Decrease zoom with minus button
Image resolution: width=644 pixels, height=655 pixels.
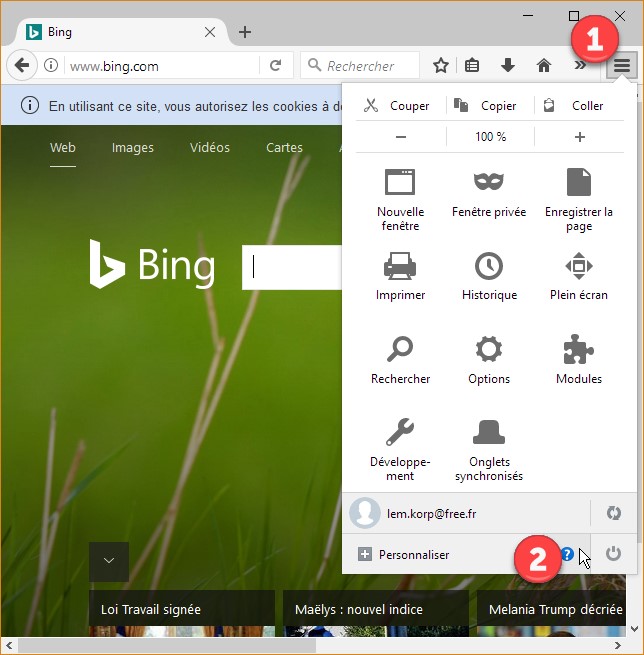tap(401, 137)
